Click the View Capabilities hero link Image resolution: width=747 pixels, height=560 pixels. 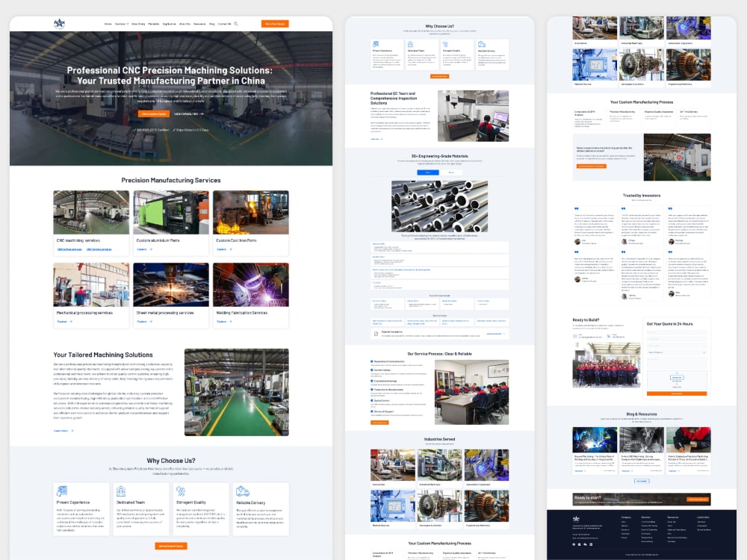click(189, 113)
